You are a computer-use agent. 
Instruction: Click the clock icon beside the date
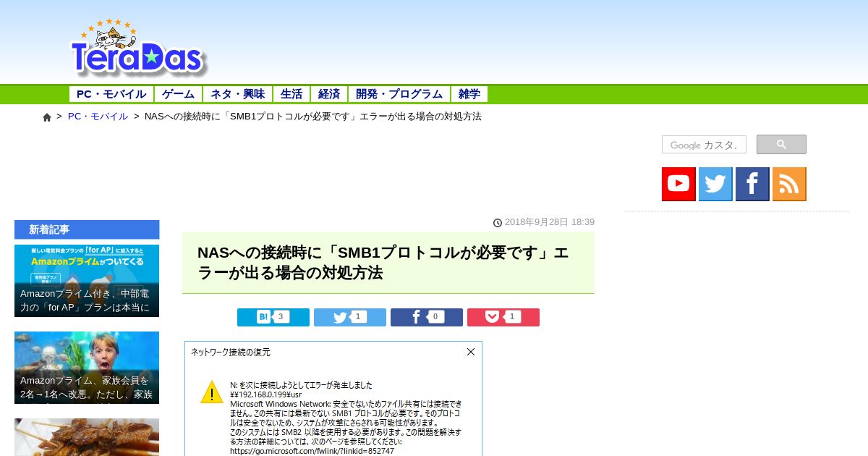point(498,222)
